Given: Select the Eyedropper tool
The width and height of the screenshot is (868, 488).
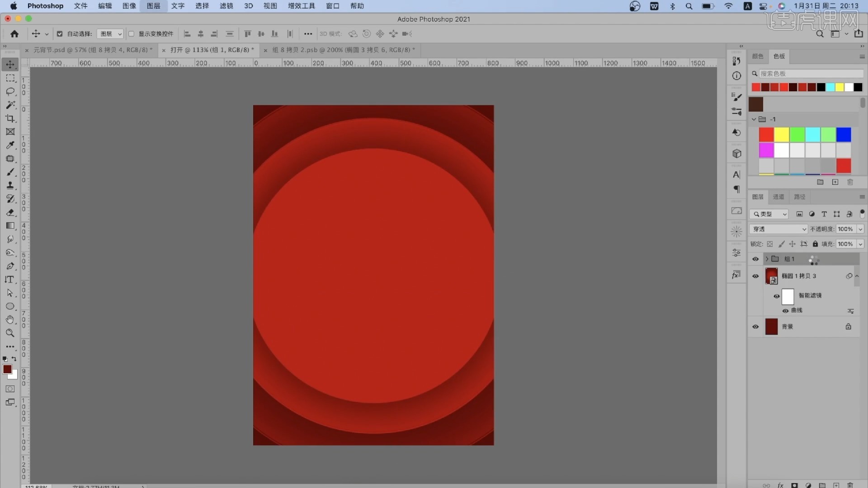Looking at the screenshot, I should (x=10, y=145).
